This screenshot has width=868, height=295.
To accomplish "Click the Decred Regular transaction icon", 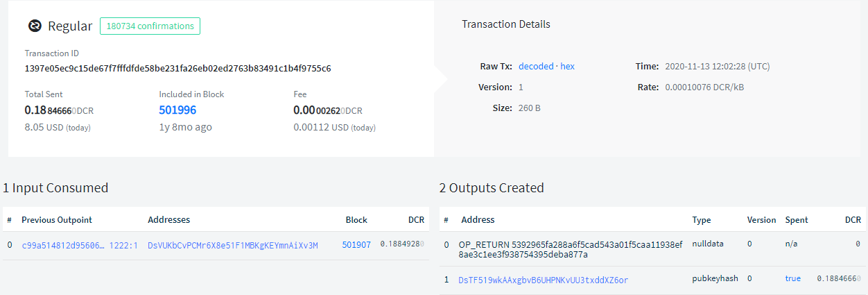I will (35, 26).
